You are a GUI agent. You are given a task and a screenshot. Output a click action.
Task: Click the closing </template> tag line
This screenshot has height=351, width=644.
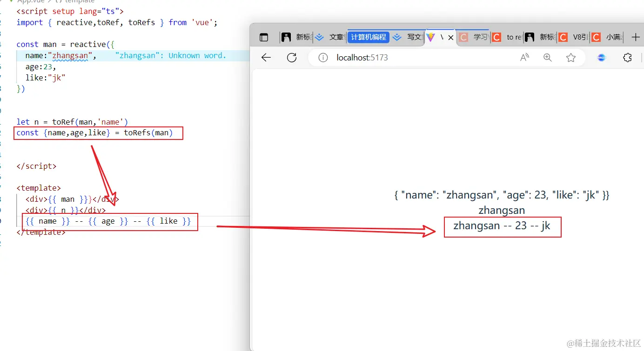coord(41,232)
